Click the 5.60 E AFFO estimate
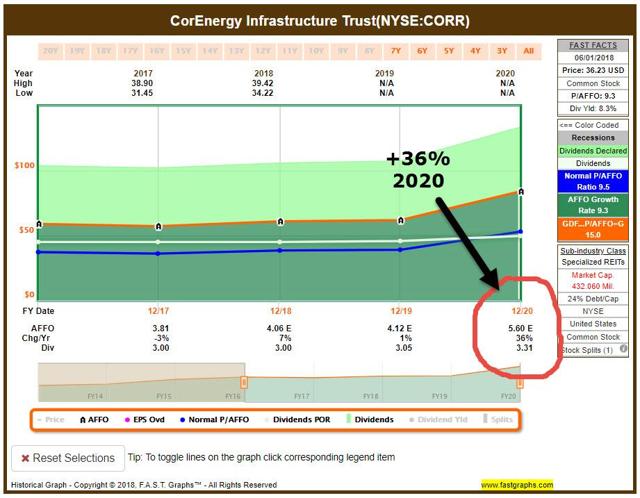 click(520, 328)
